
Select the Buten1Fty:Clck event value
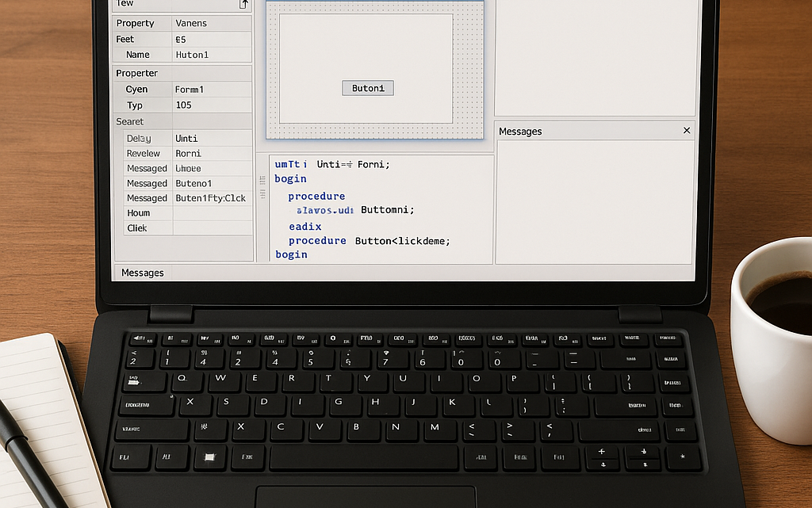click(211, 198)
